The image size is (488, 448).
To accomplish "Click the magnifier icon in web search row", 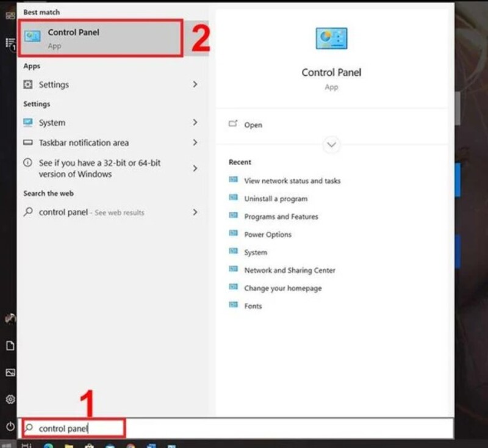I will click(x=28, y=212).
